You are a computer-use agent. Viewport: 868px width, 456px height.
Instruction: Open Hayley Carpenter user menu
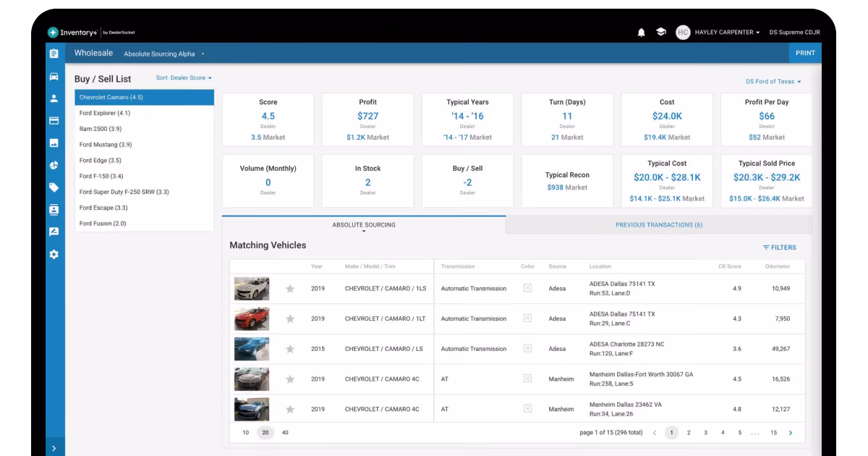tap(727, 33)
